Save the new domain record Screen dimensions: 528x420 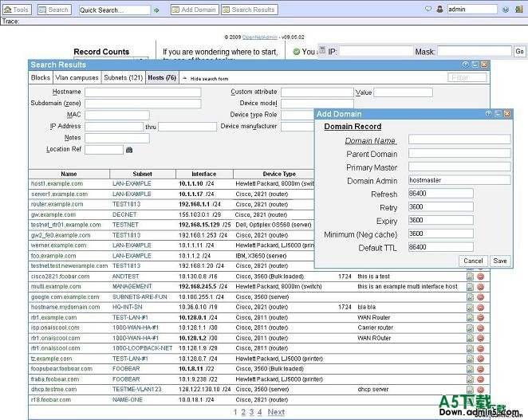coord(500,261)
